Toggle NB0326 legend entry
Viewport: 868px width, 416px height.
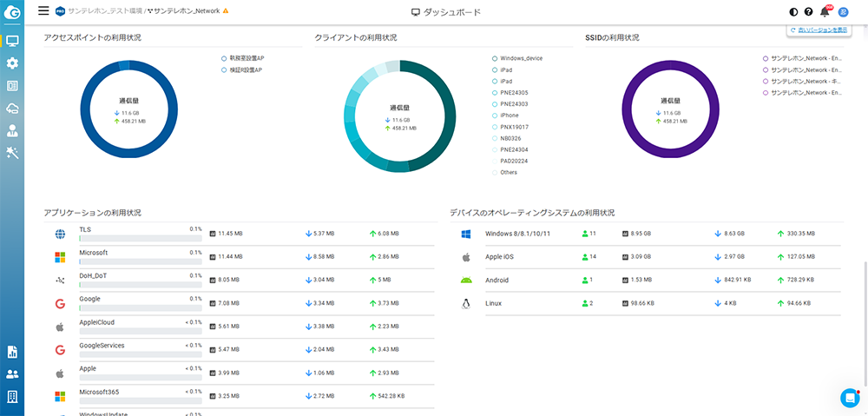pos(507,138)
